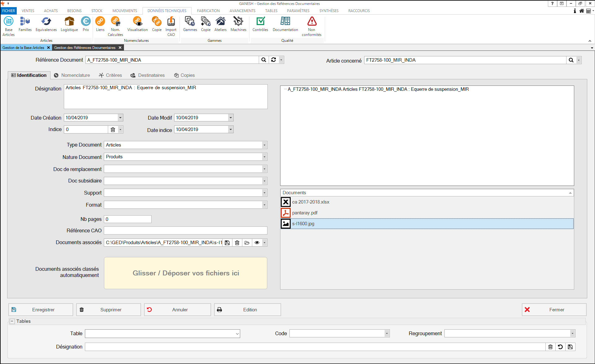Click the eye icon next to Documents associés
The width and height of the screenshot is (595, 364).
click(x=257, y=243)
